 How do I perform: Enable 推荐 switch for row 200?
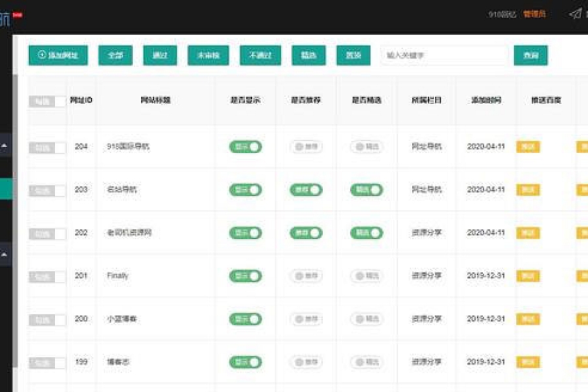(x=306, y=319)
